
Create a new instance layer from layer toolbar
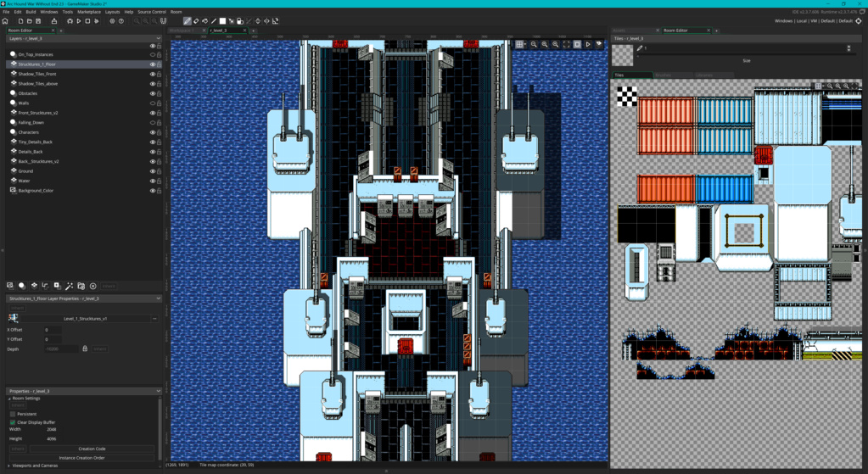click(x=22, y=286)
